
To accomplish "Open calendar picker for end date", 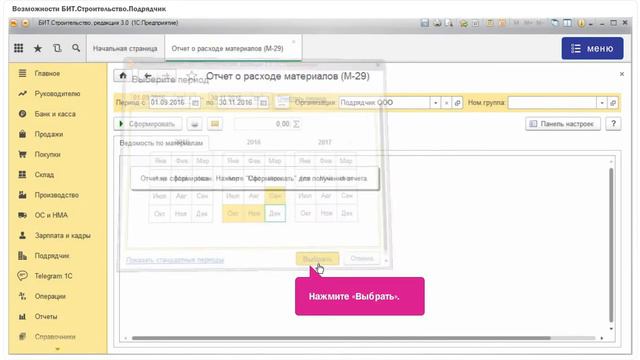I will point(263,102).
